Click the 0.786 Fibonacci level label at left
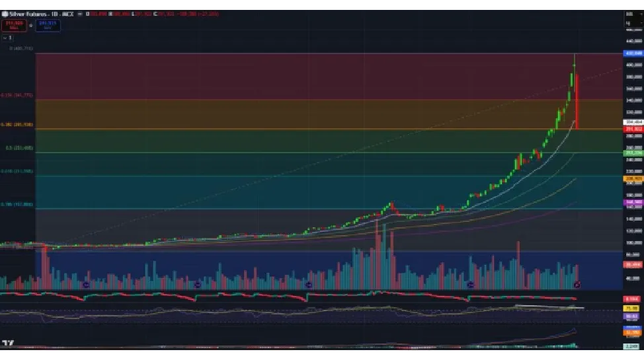 click(17, 204)
